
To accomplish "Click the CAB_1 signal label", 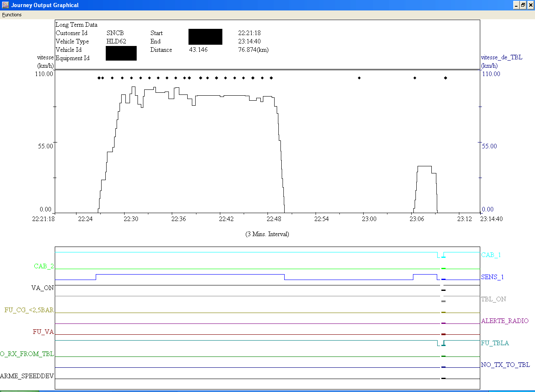I will point(491,255).
